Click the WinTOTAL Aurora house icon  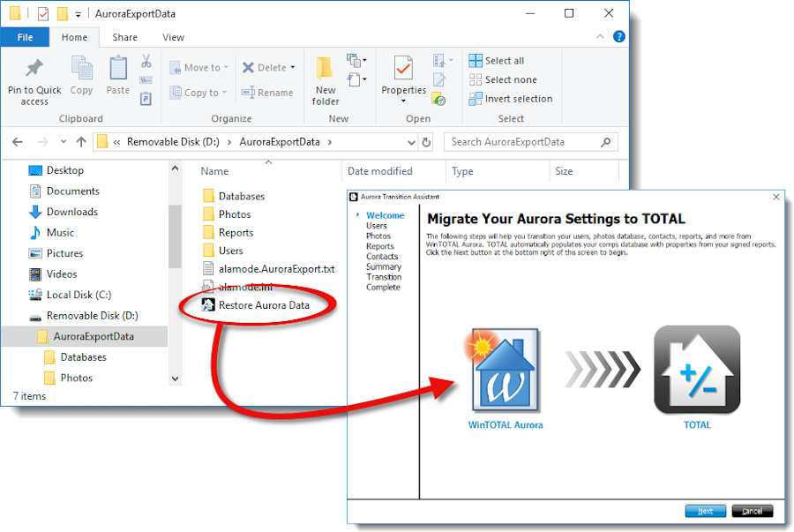tap(505, 370)
